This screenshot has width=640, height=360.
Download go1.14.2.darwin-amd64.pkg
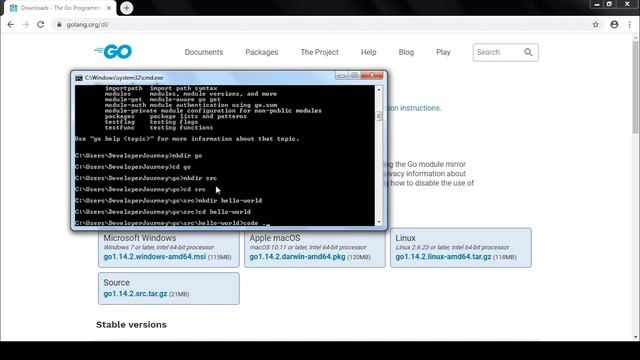[298, 257]
